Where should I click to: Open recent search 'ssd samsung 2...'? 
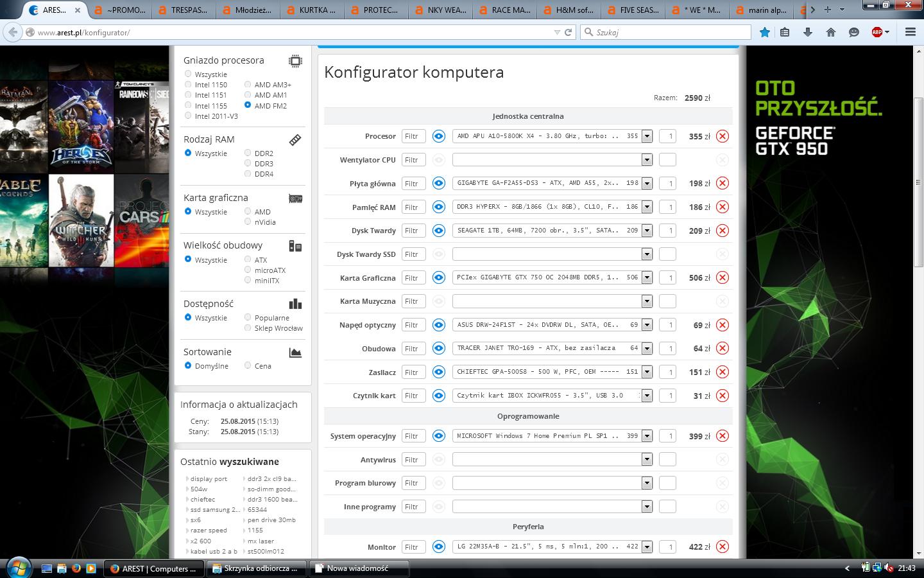[215, 509]
